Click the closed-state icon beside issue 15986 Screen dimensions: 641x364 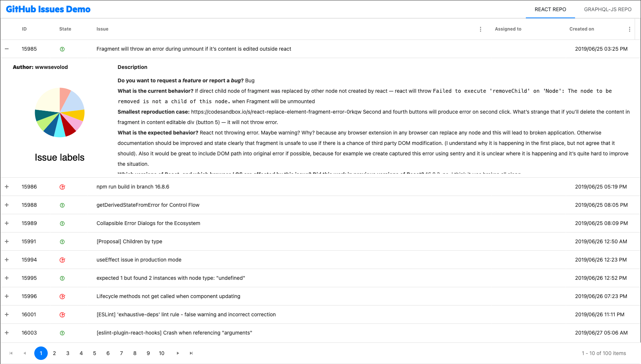62,187
